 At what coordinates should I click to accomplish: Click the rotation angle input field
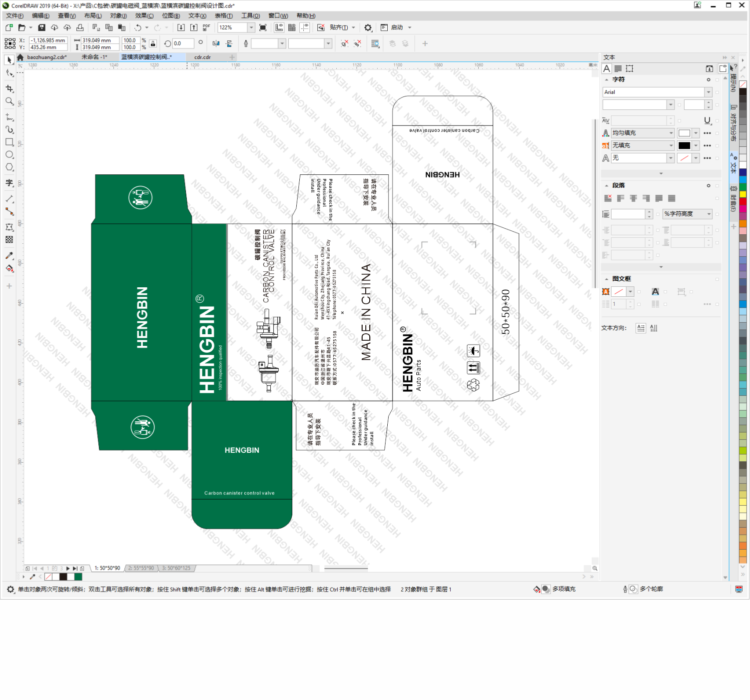[183, 43]
